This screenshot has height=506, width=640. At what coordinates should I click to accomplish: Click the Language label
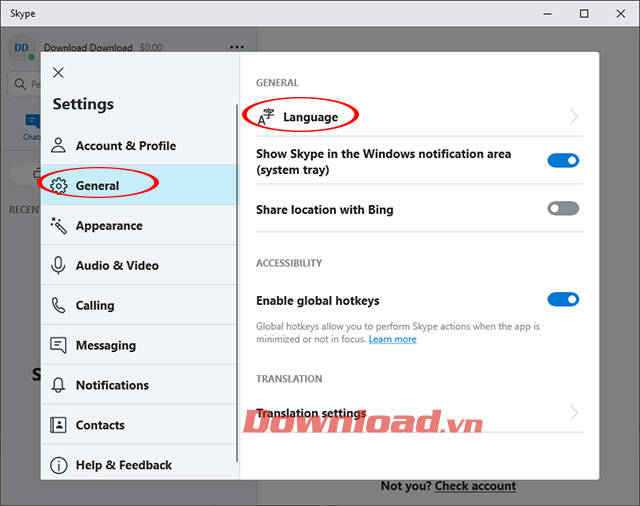(311, 117)
